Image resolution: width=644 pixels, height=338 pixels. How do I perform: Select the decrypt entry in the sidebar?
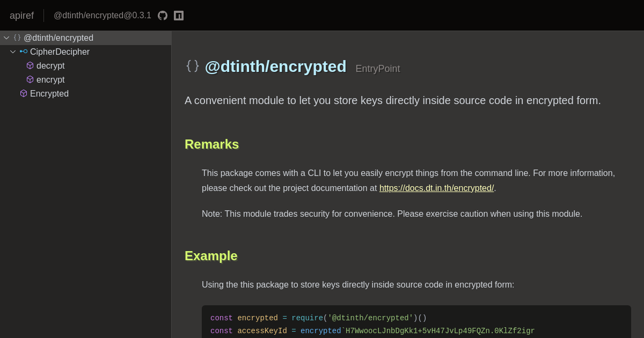point(50,65)
